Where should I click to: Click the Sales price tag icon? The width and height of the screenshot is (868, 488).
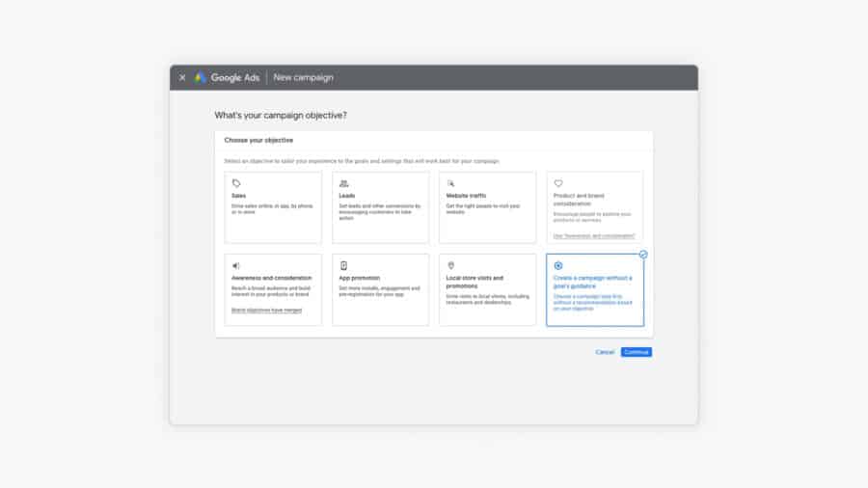pyautogui.click(x=236, y=183)
